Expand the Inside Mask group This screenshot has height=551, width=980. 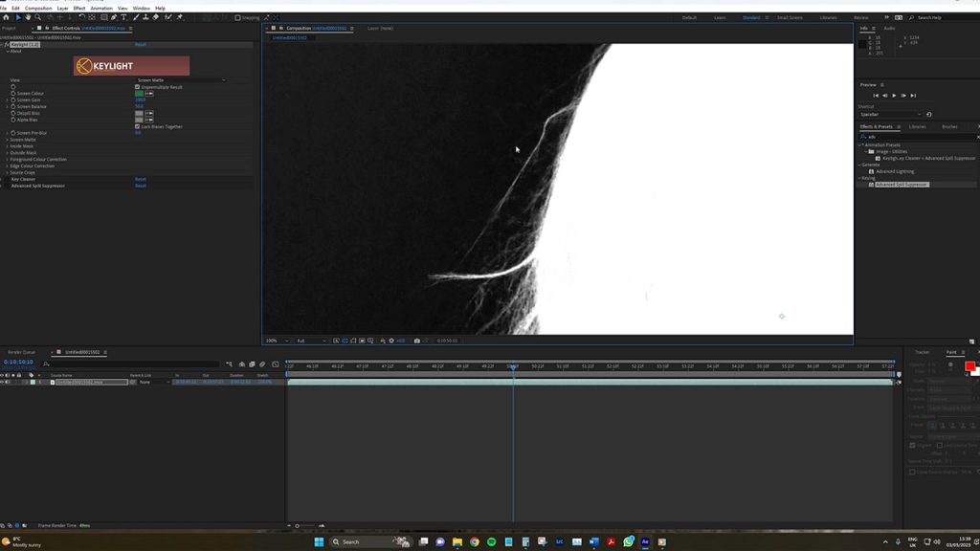click(x=8, y=146)
